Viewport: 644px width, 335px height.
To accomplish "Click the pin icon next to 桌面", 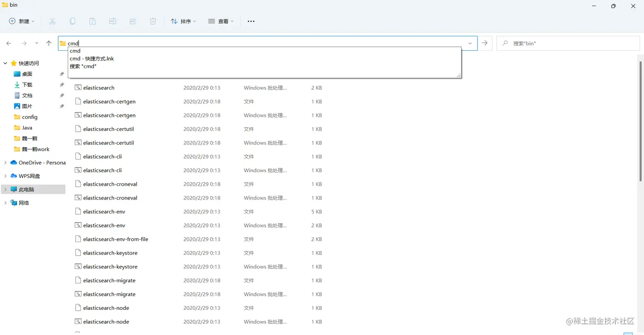I will coord(62,74).
